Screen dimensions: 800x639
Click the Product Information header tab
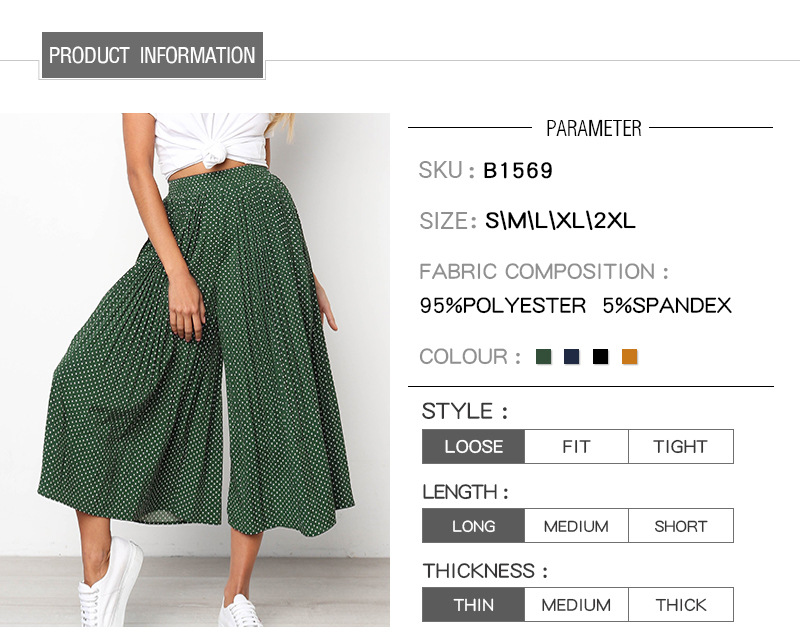tap(152, 55)
